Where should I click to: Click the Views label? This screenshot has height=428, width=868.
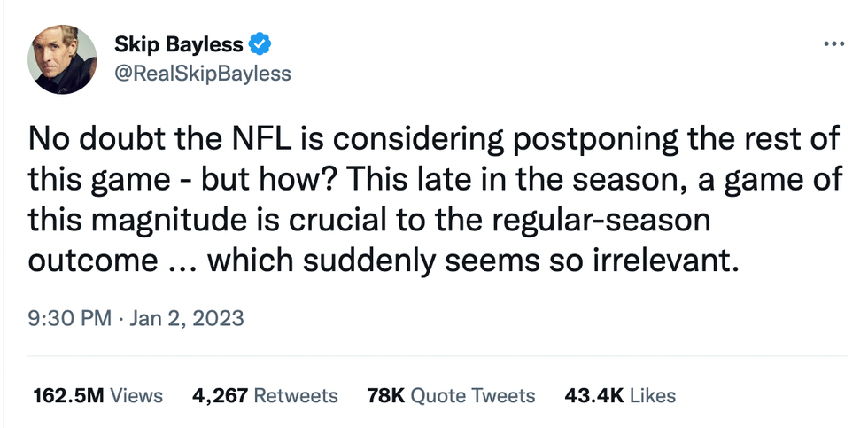137,395
